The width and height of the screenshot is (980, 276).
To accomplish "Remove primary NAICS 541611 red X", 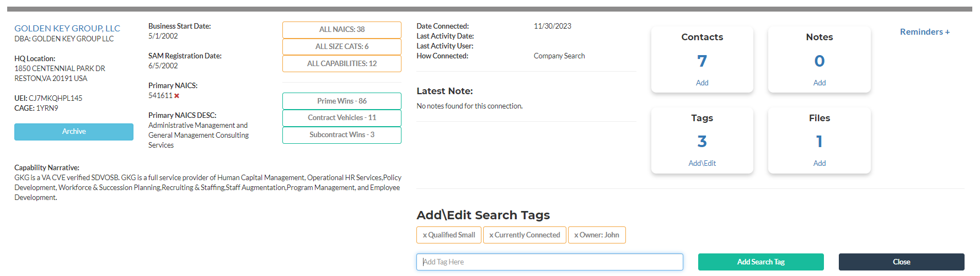I will tap(177, 96).
